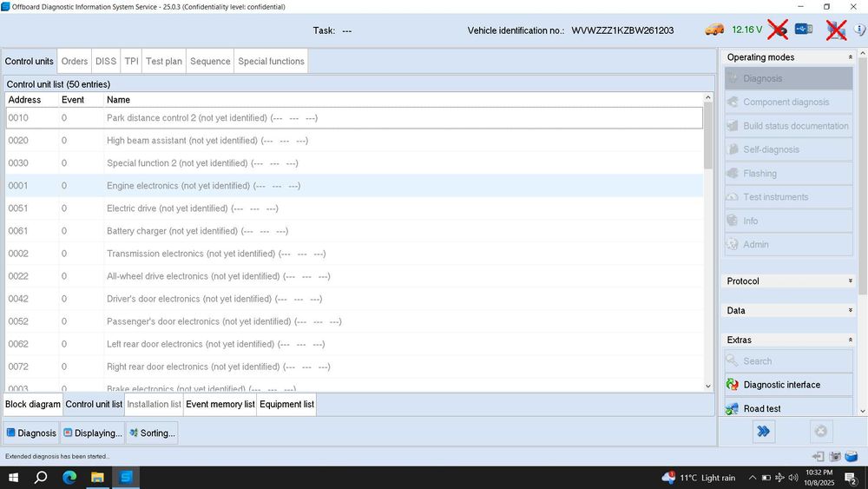Click the ODIS app icon in taskbar
This screenshot has height=489, width=868.
coord(126,478)
